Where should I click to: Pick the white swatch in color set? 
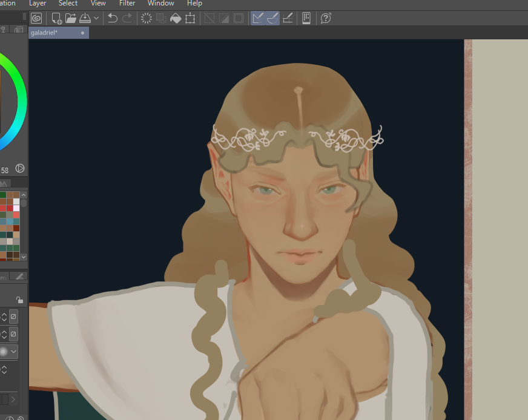coord(16,202)
